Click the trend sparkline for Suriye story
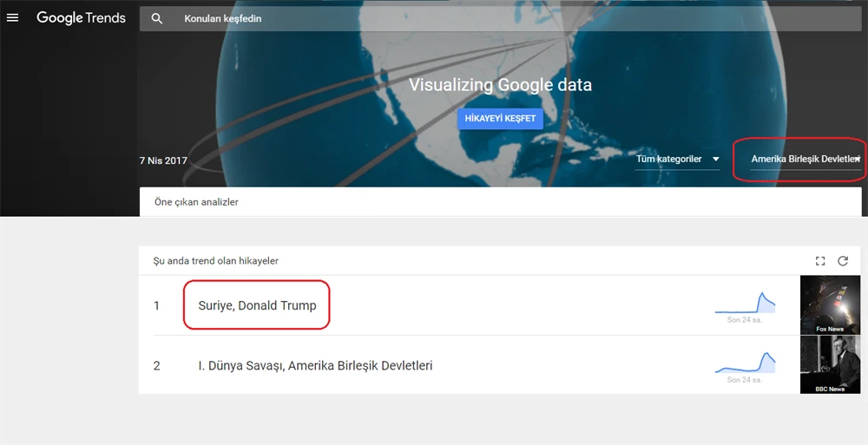This screenshot has height=445, width=868. click(745, 304)
